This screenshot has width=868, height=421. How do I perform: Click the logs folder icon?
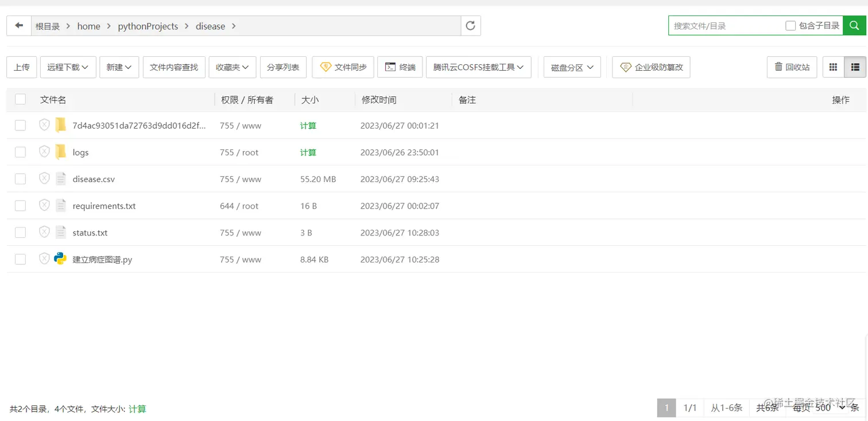pyautogui.click(x=60, y=152)
